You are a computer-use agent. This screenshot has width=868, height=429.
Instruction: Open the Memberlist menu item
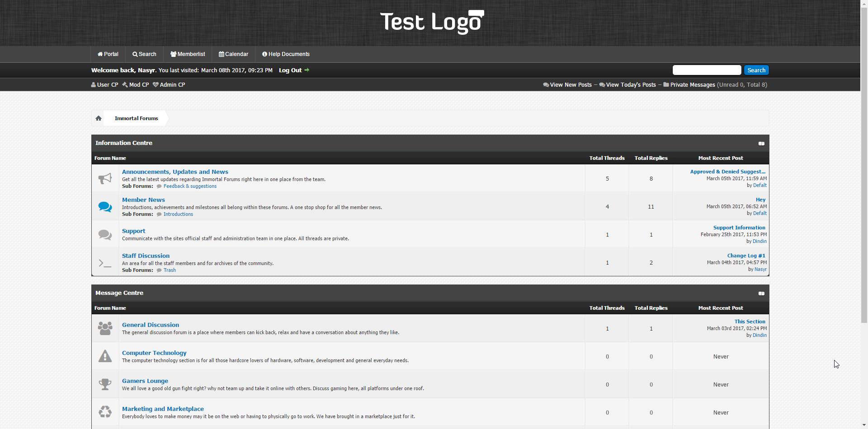pos(188,54)
